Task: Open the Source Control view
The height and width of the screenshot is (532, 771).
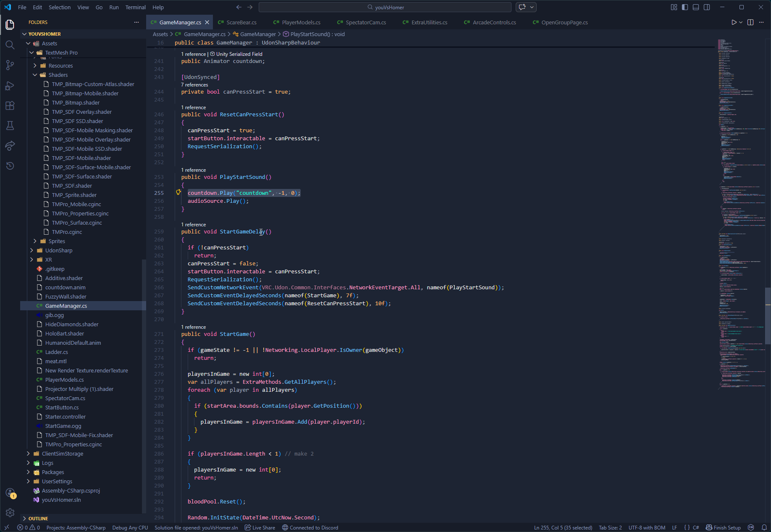Action: tap(10, 65)
